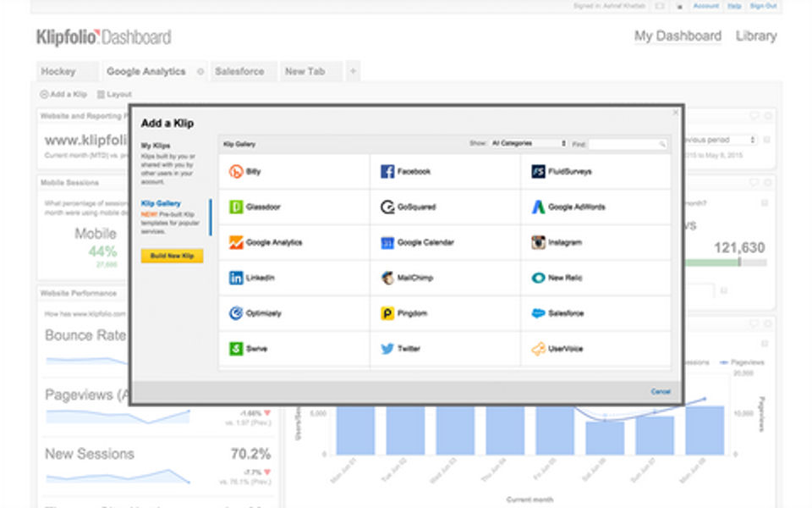The height and width of the screenshot is (508, 812).
Task: Click Cancel in Add a Klip dialog
Action: tap(661, 391)
